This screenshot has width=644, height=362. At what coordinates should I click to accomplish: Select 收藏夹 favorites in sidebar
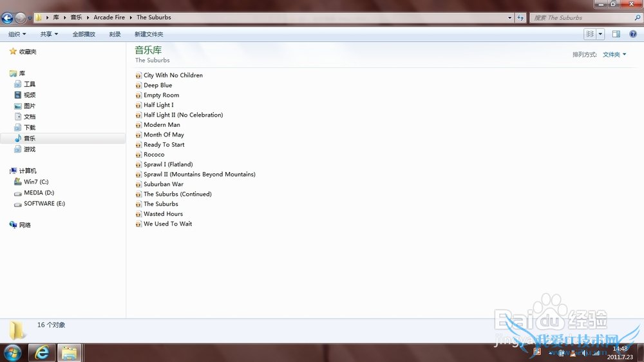click(23, 52)
